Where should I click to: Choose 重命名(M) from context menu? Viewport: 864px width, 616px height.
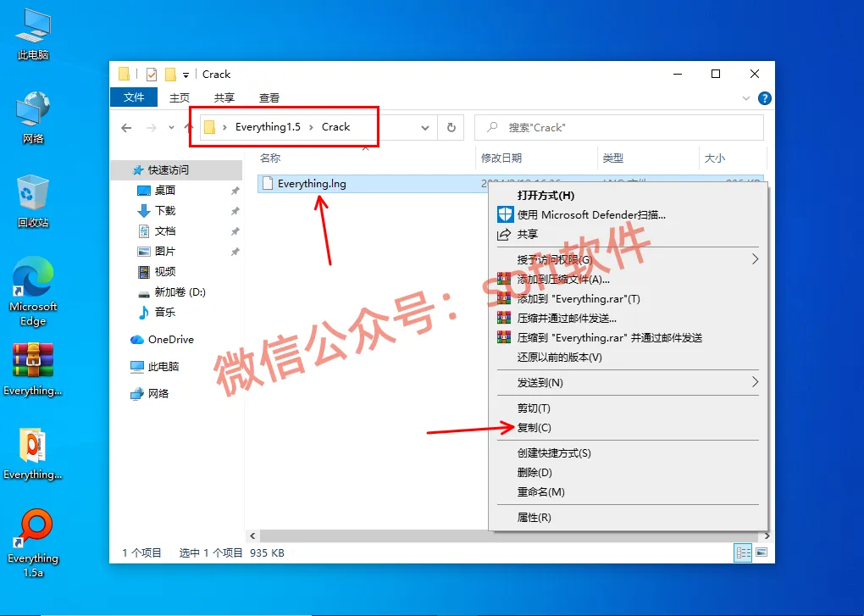click(629, 492)
